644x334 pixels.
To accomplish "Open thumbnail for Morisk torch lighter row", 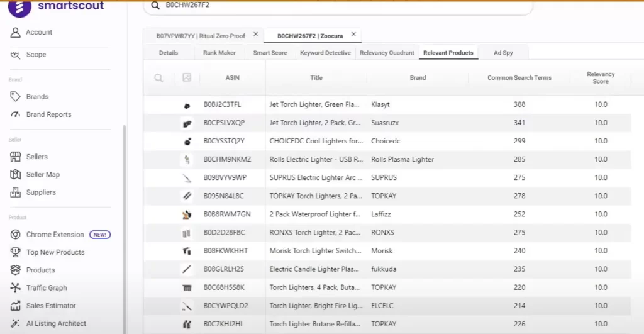I will click(187, 251).
